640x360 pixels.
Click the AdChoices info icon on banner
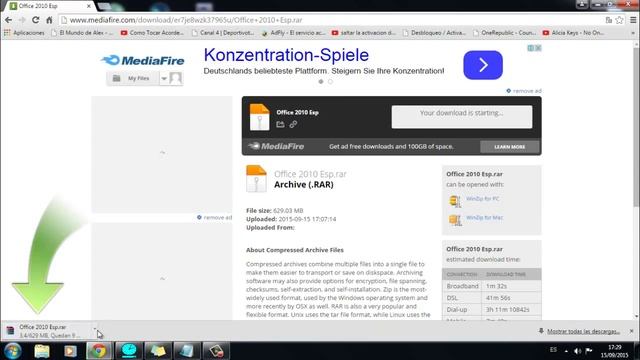point(531,48)
